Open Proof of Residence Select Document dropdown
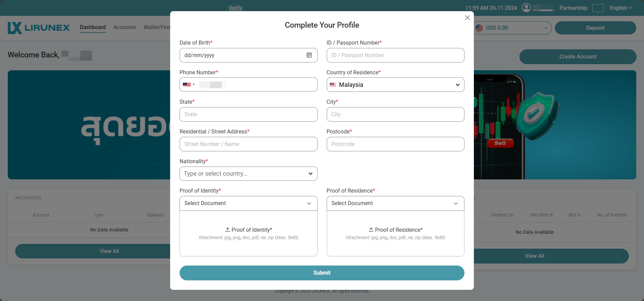This screenshot has width=644, height=301. click(395, 203)
